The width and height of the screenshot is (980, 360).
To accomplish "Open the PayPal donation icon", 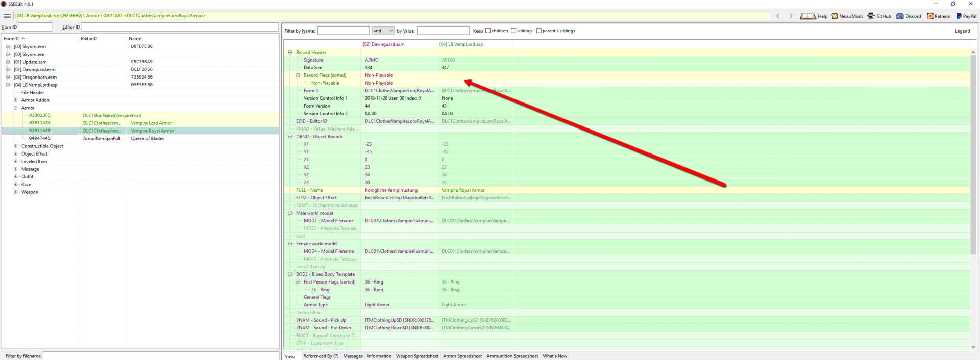I will click(x=959, y=16).
